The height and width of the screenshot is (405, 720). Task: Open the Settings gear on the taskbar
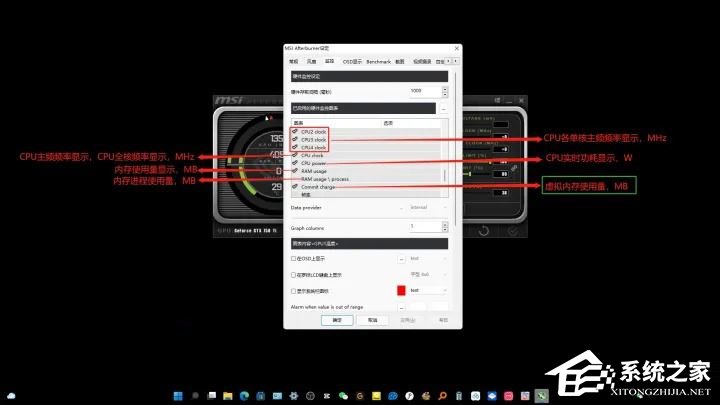pyautogui.click(x=294, y=396)
